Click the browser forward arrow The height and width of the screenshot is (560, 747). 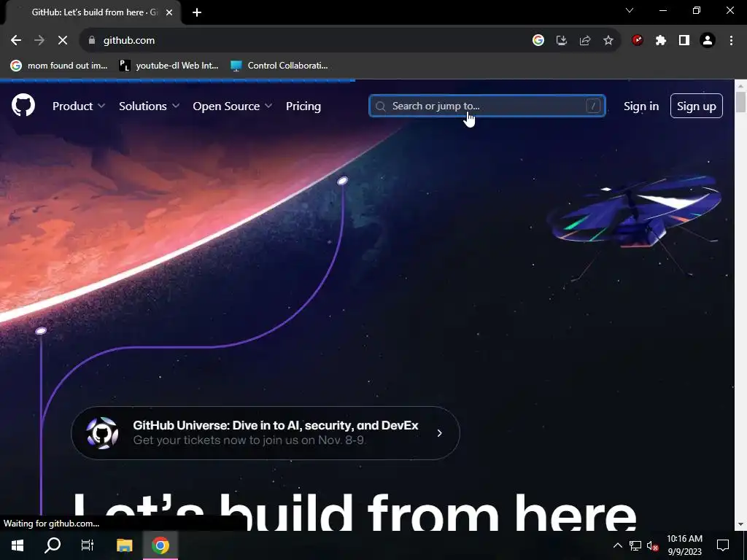(x=39, y=41)
